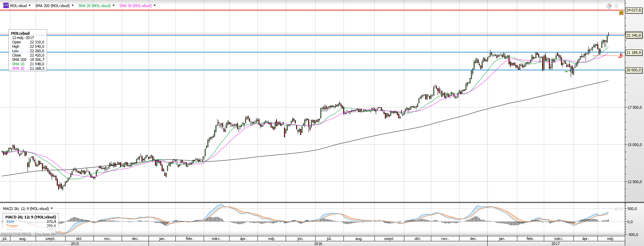Open the MACD 26; 12; 9 indicator dropdown
644x246 pixels.
pyautogui.click(x=52, y=209)
